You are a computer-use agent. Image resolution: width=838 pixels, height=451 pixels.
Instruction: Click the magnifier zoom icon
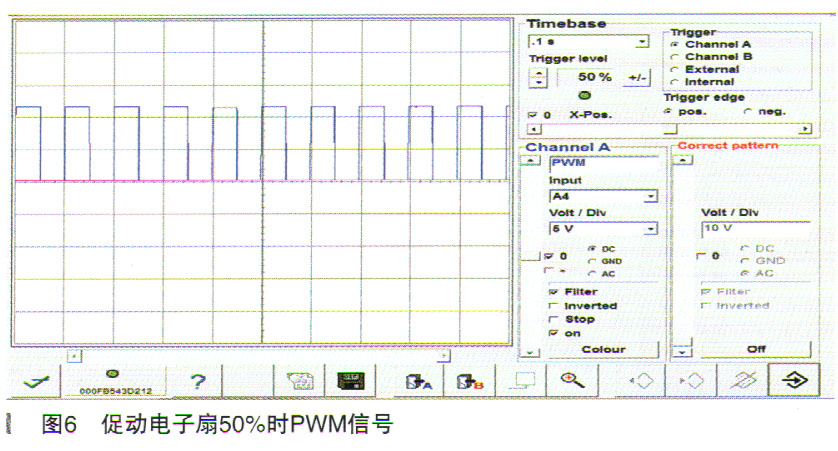(573, 380)
